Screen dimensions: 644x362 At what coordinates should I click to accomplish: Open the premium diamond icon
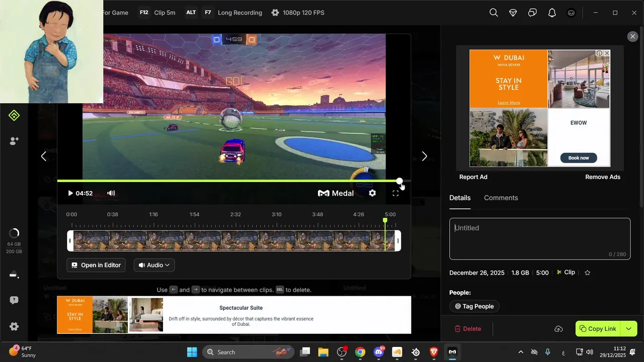tap(513, 13)
